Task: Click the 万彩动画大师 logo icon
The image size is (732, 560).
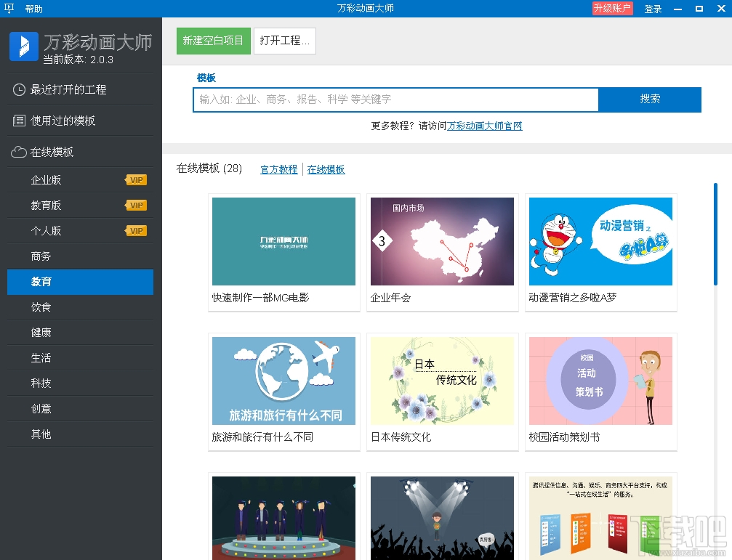Action: (x=24, y=46)
